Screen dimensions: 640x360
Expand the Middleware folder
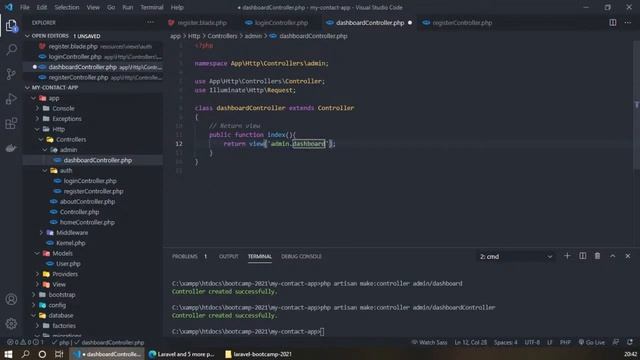94,233
